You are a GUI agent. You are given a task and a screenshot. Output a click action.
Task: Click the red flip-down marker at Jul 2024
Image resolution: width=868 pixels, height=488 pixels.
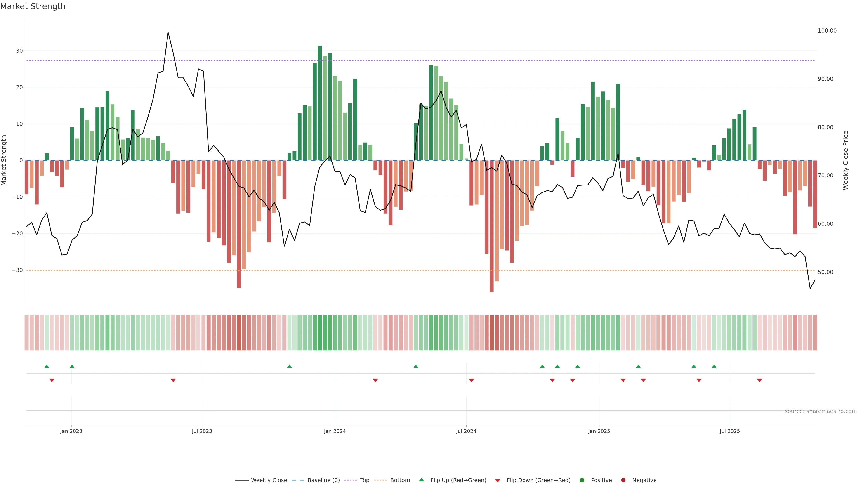click(471, 380)
